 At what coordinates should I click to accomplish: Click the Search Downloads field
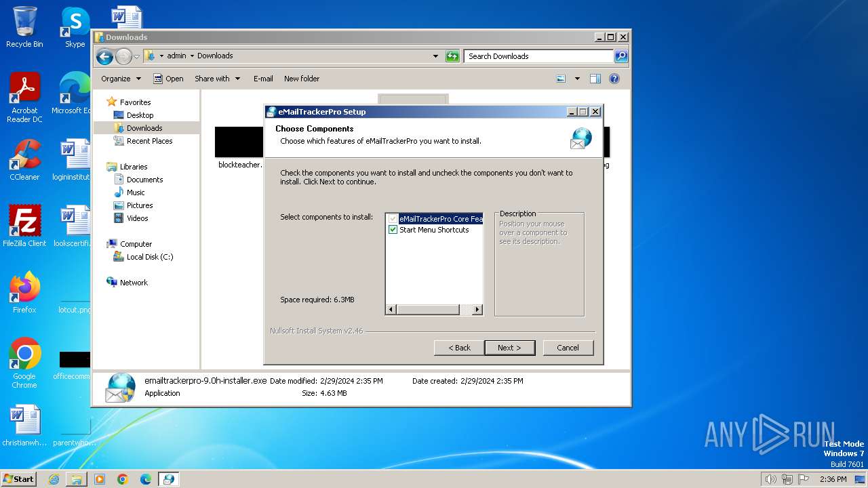[x=539, y=56]
